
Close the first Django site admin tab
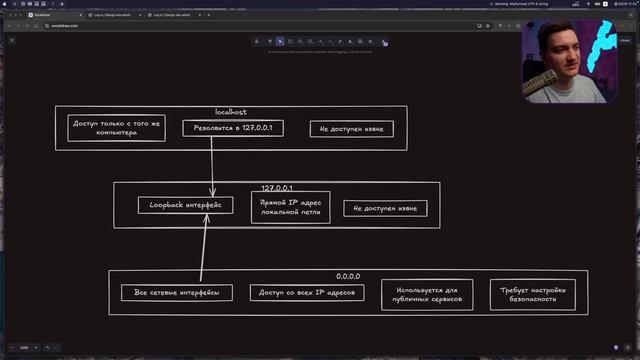pos(140,15)
